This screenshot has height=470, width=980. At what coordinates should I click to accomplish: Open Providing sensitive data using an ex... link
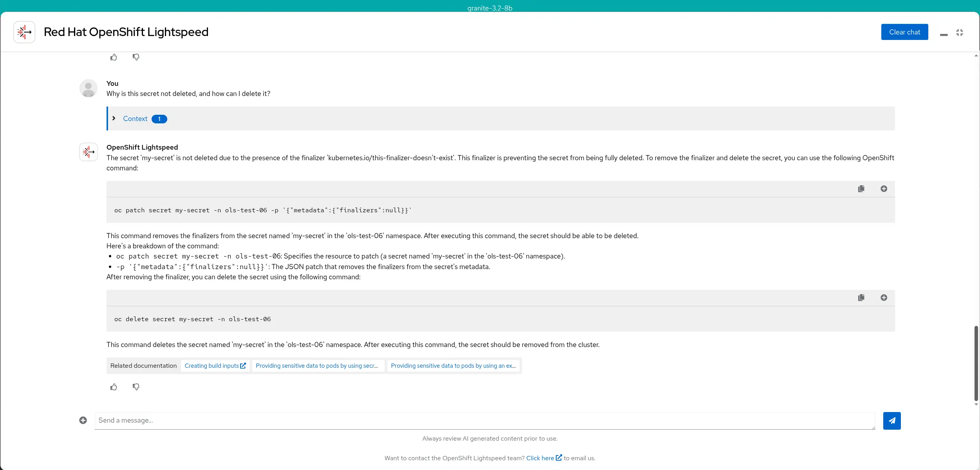point(453,366)
